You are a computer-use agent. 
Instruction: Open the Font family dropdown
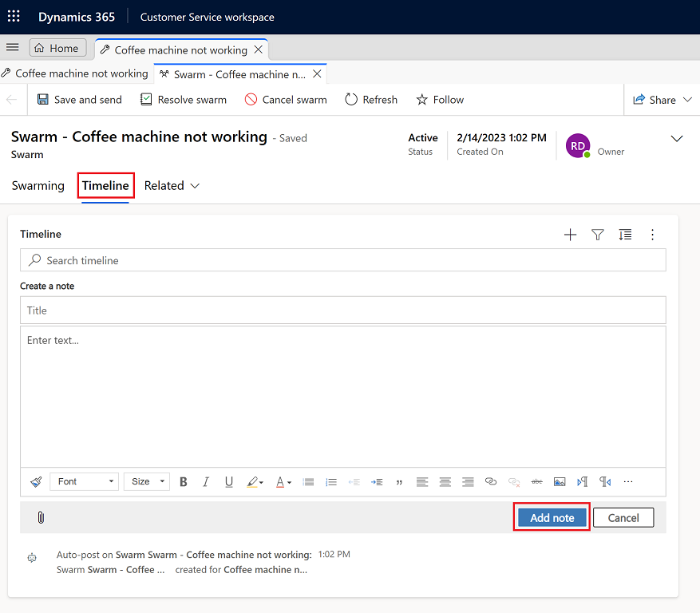pos(84,481)
